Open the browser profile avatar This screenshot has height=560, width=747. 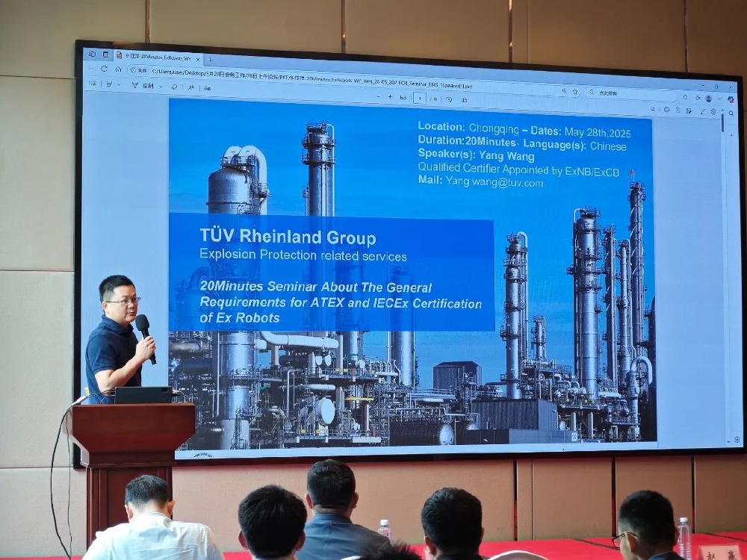tap(709, 98)
